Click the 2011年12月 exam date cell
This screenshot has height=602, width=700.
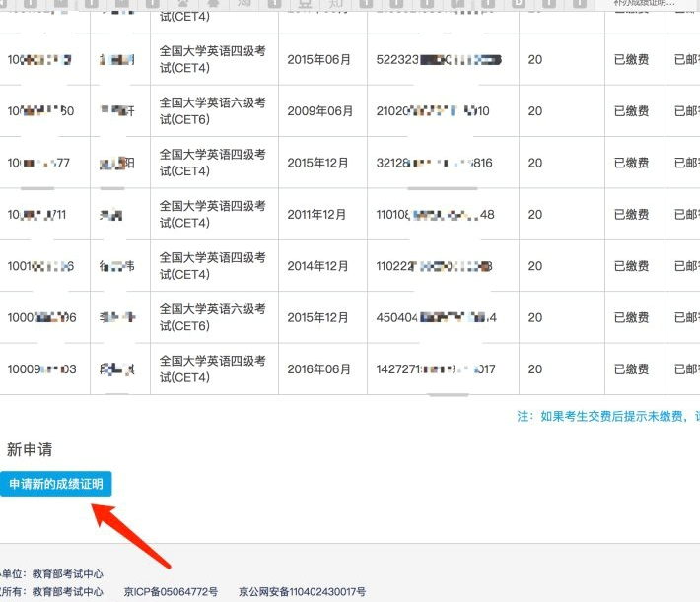pyautogui.click(x=317, y=215)
